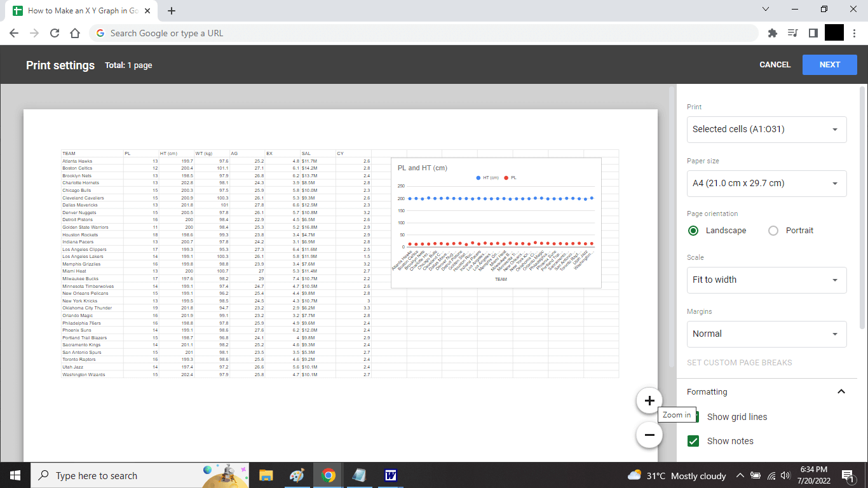Image resolution: width=868 pixels, height=488 pixels.
Task: Open Chrome's side panel icon
Action: pyautogui.click(x=813, y=32)
